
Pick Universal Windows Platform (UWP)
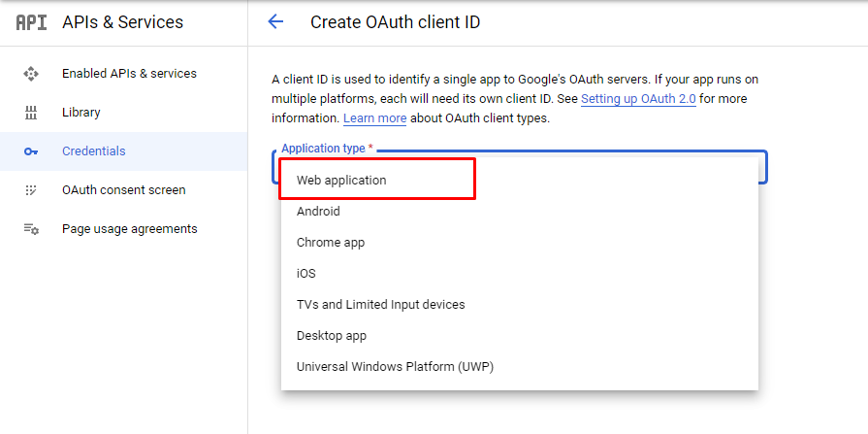click(397, 367)
